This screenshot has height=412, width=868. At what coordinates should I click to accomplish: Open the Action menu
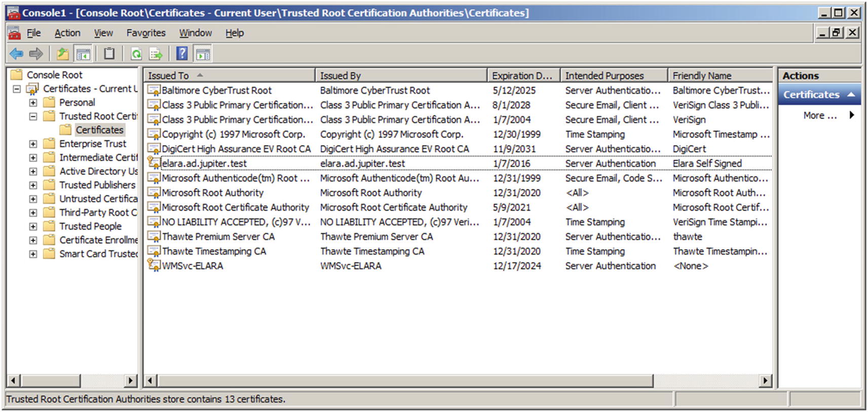pos(67,33)
